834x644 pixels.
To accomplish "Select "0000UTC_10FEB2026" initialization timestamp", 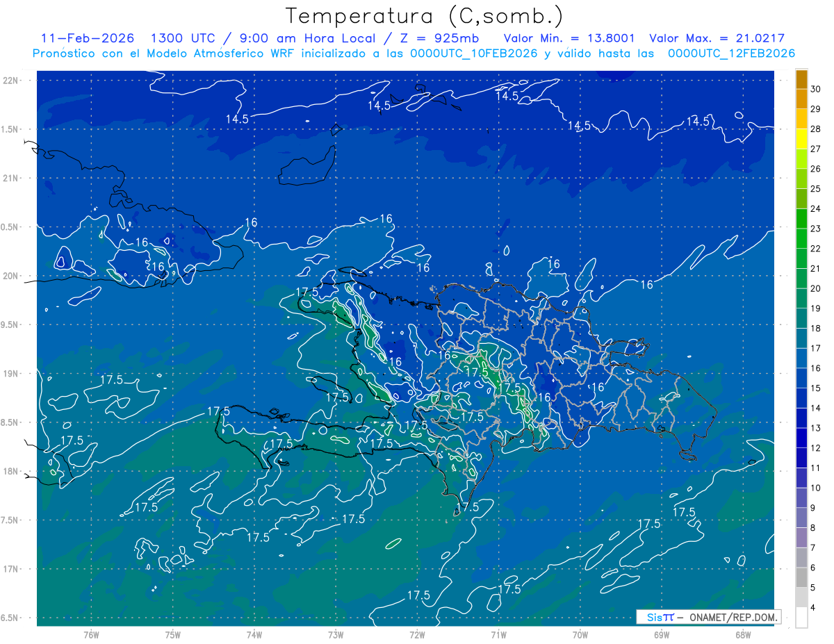I will pos(474,53).
